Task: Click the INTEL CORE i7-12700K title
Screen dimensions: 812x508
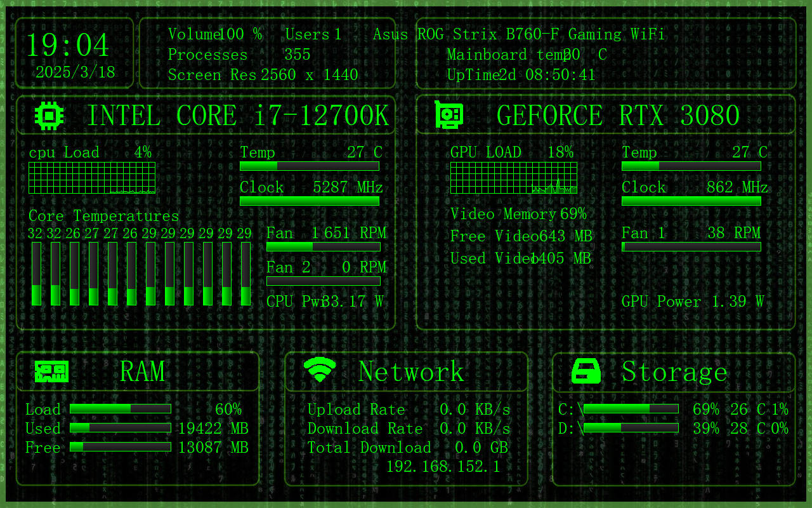Action: 237,116
